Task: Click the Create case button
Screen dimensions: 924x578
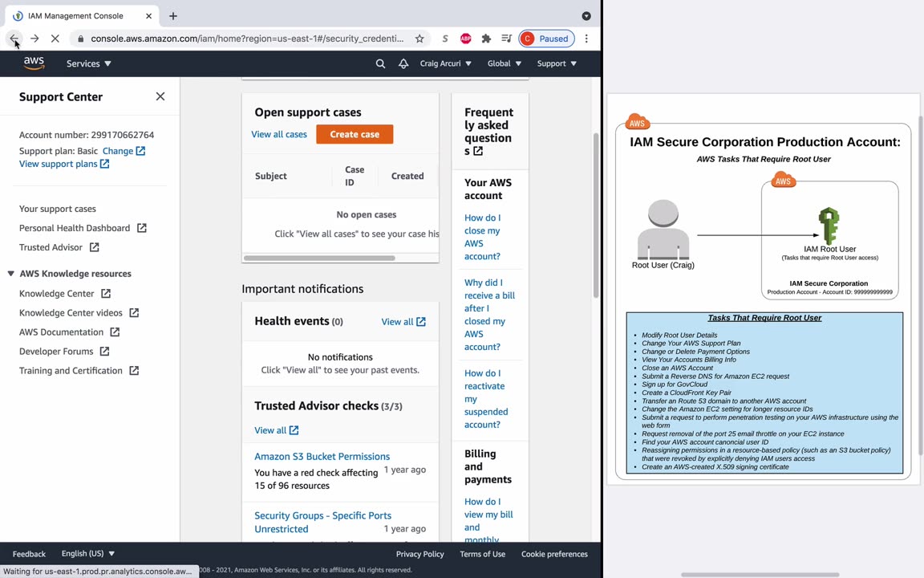Action: click(355, 135)
